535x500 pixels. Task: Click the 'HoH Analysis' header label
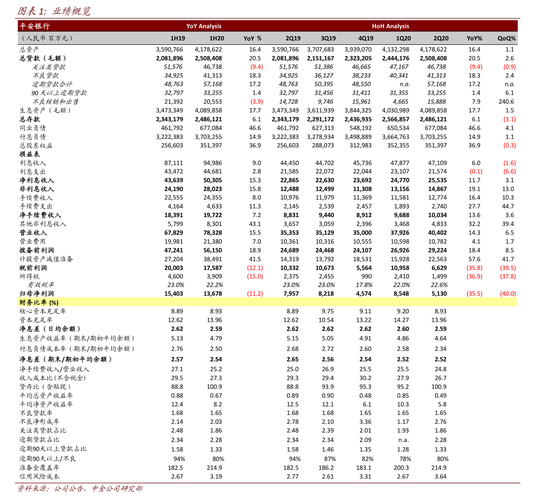390,26
